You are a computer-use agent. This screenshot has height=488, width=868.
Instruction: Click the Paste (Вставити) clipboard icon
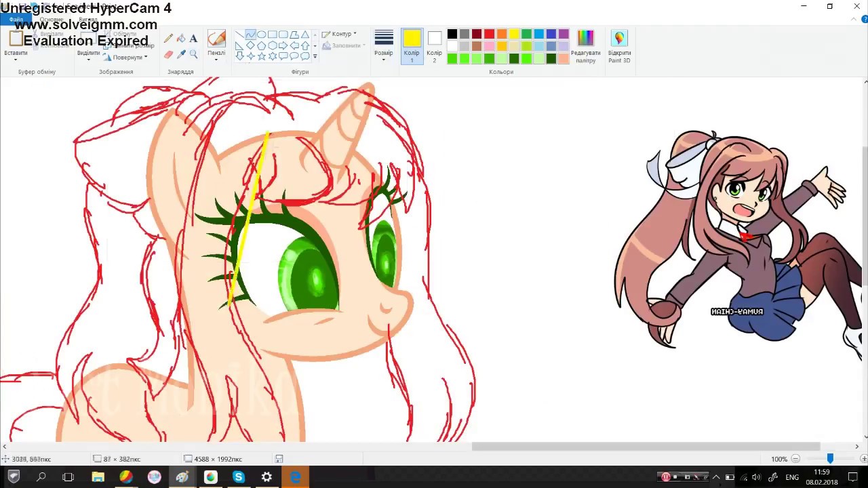click(16, 39)
